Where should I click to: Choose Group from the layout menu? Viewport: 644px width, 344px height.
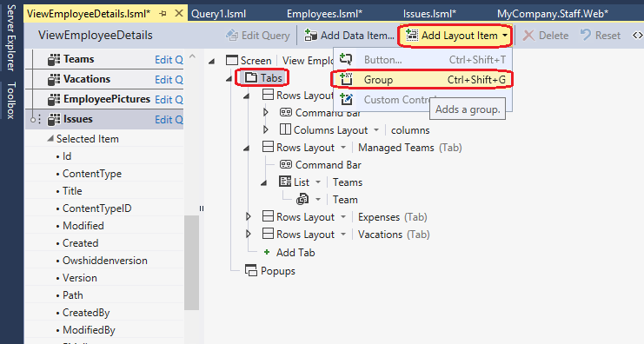coord(422,79)
